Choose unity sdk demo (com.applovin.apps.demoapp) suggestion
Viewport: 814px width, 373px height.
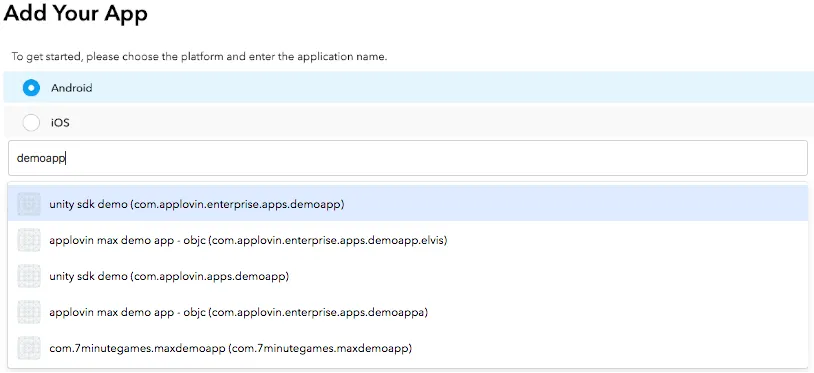pos(408,276)
